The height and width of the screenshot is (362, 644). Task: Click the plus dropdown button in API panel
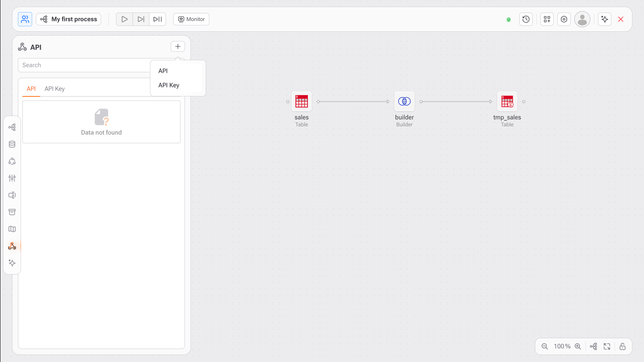click(x=177, y=47)
